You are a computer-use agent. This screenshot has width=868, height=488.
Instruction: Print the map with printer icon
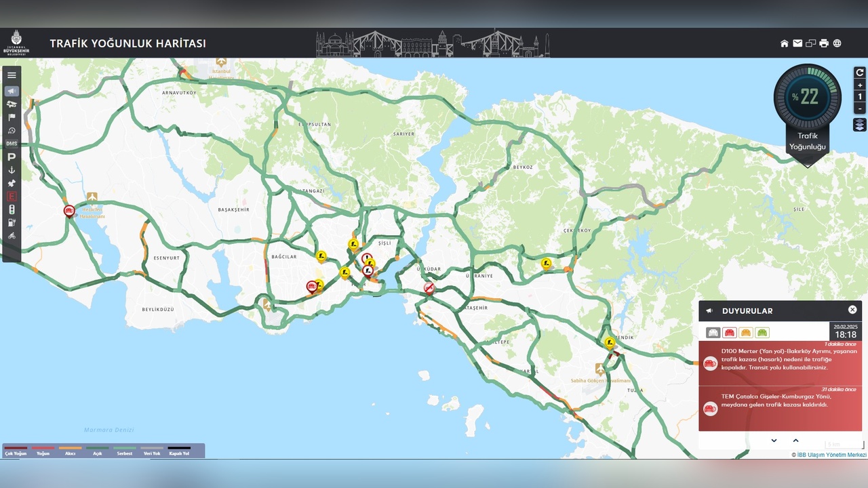click(x=824, y=43)
